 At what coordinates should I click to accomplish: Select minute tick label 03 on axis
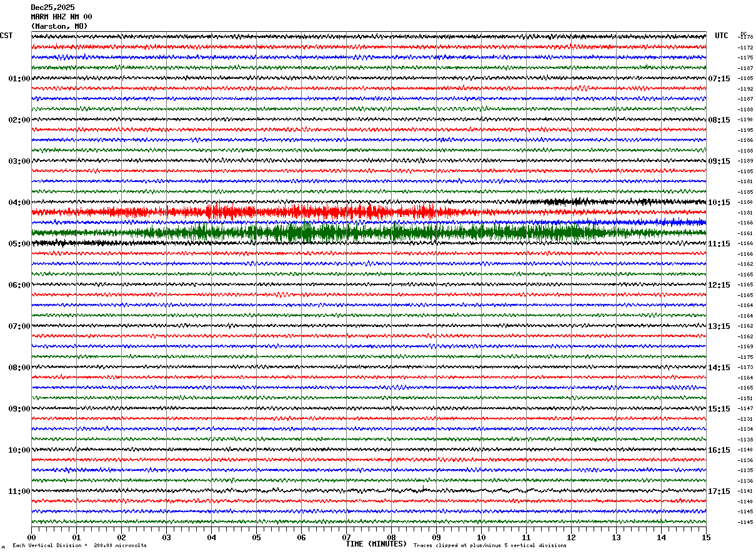coord(166,537)
